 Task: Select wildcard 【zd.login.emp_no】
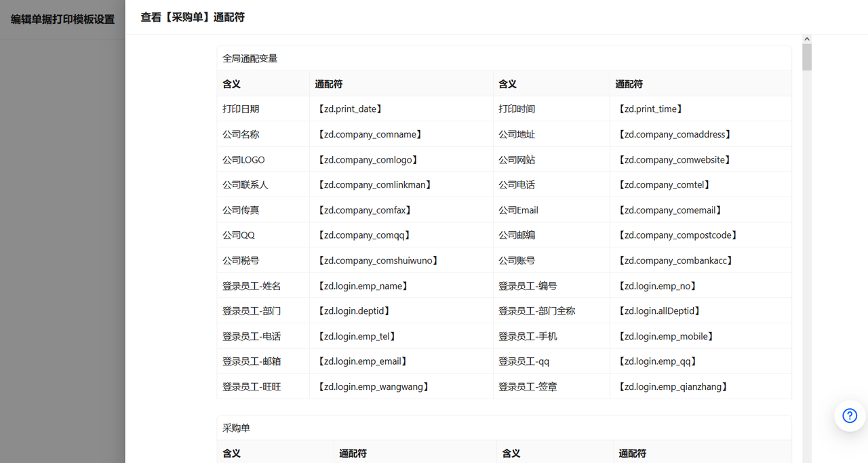[657, 286]
